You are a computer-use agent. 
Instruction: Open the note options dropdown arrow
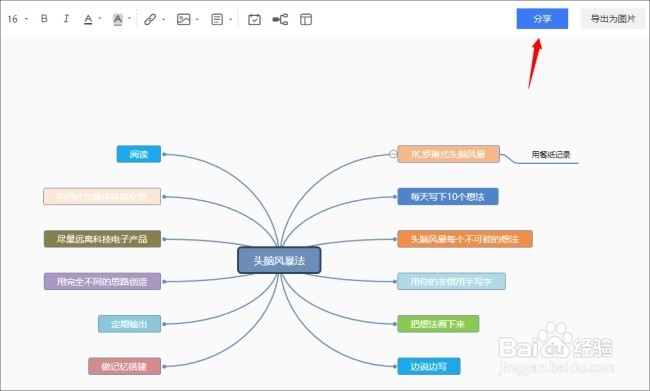tap(230, 19)
